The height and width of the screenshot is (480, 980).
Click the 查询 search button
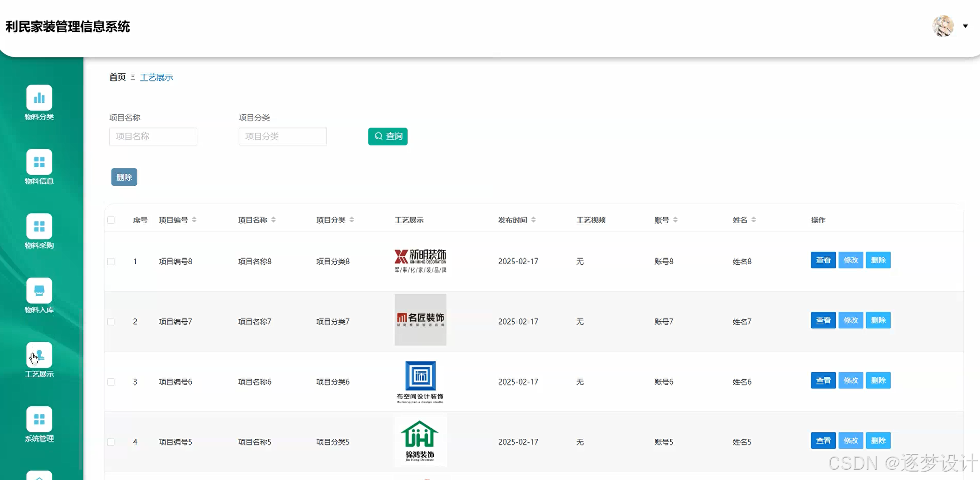tap(388, 136)
